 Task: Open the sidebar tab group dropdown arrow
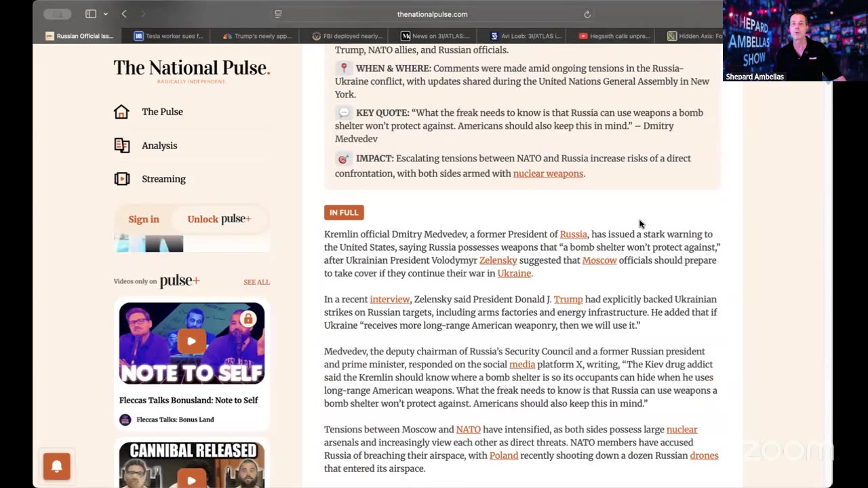[105, 14]
